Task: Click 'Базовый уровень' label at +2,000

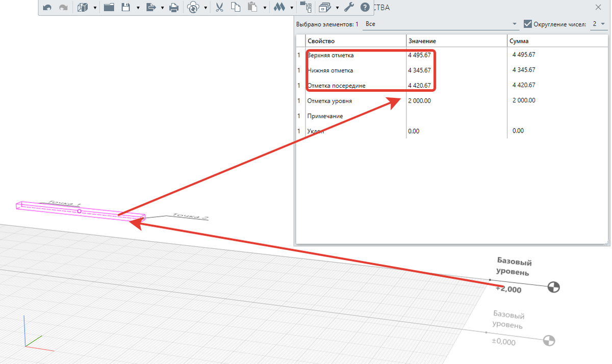Action: click(x=514, y=267)
